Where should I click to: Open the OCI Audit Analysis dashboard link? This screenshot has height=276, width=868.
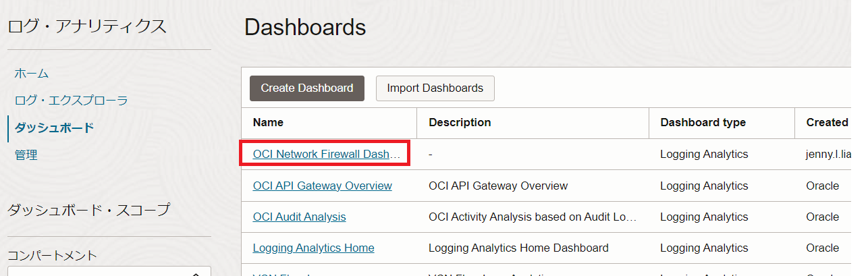click(x=299, y=217)
